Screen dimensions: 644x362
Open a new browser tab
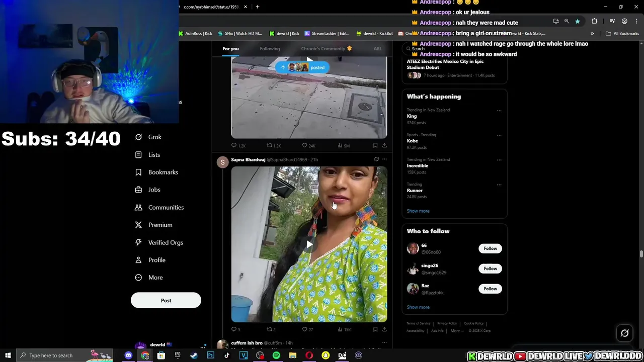point(257,7)
